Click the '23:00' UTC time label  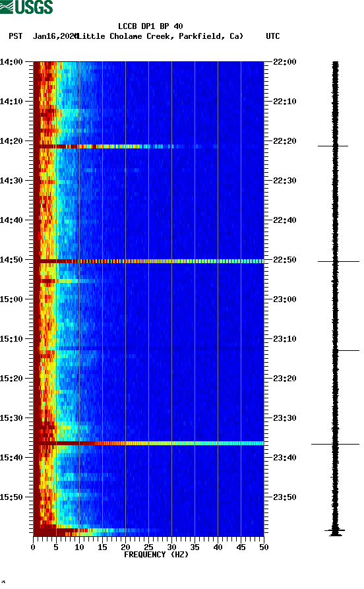pyautogui.click(x=285, y=299)
